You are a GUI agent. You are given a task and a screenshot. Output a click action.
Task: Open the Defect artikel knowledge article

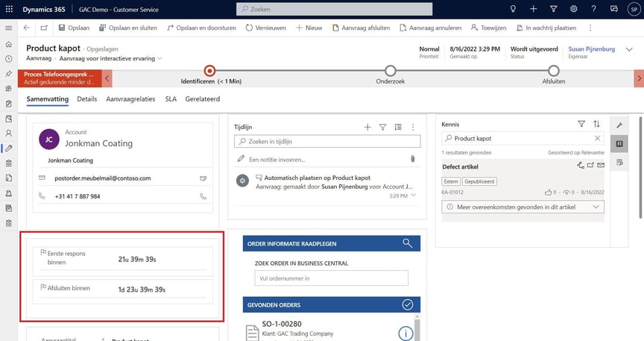point(460,166)
